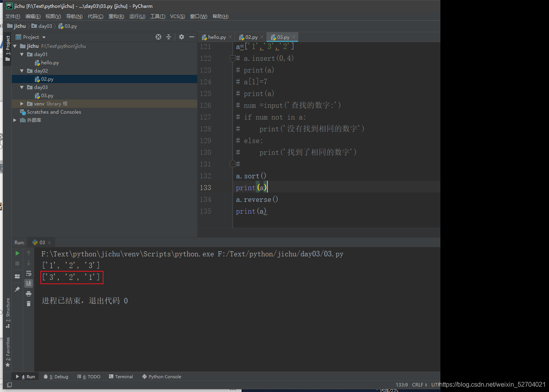Screen dimensions: 549x392
Task: Close the 03.py editor tab
Action: coord(294,37)
